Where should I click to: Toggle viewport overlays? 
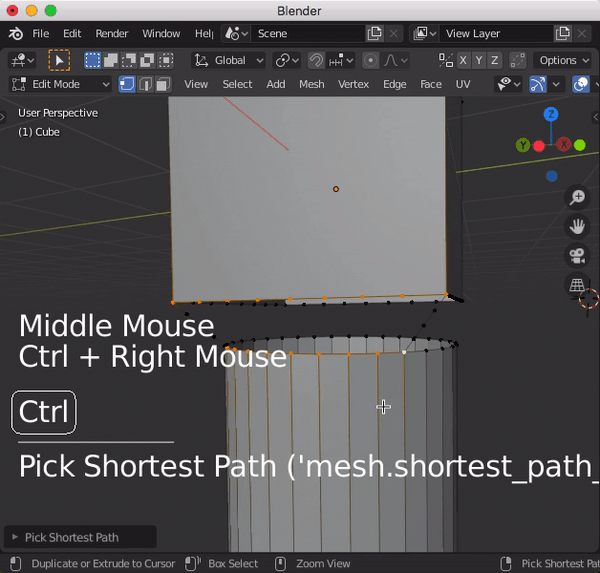[580, 84]
